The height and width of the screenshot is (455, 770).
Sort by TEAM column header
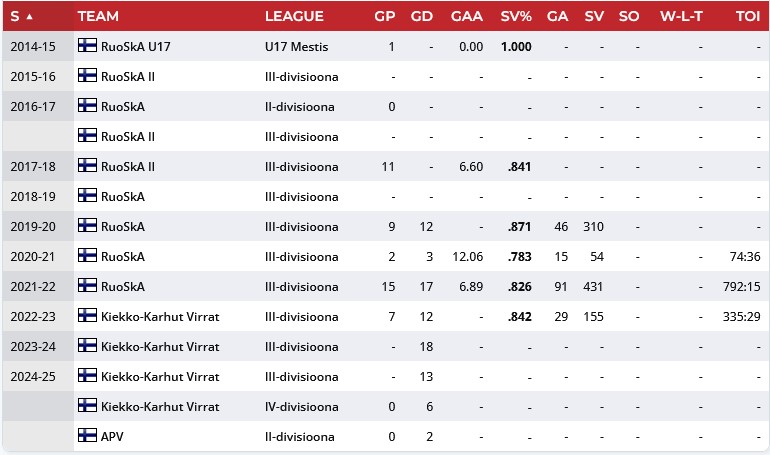(99, 16)
